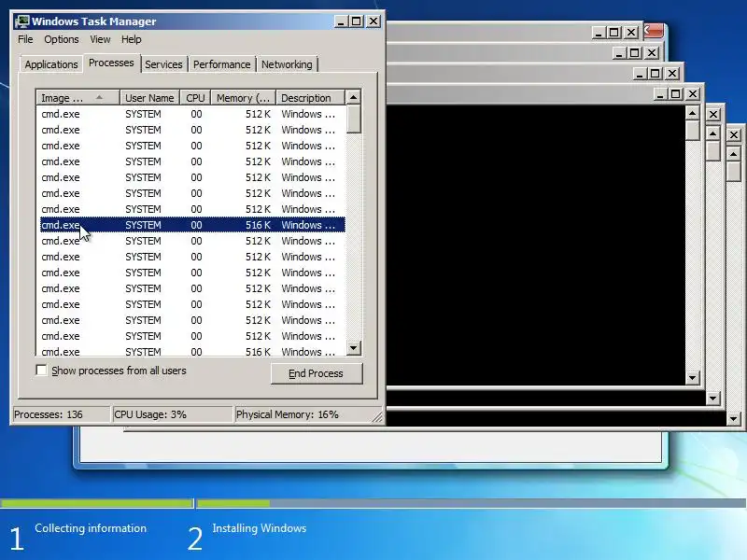Click the End Process button
This screenshot has width=747, height=560.
(317, 374)
